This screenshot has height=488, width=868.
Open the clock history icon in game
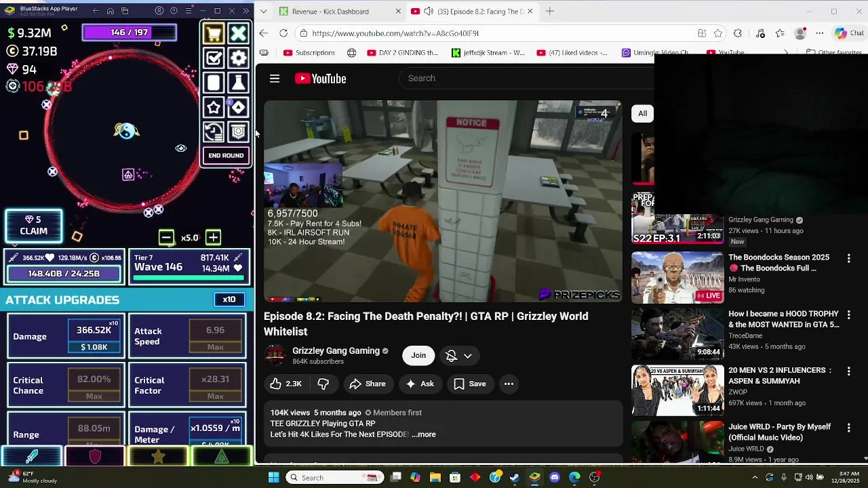coord(214,131)
